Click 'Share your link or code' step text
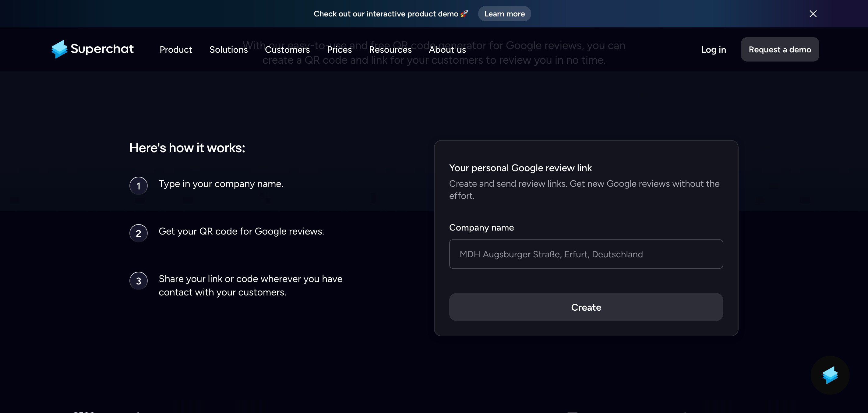 (x=250, y=285)
